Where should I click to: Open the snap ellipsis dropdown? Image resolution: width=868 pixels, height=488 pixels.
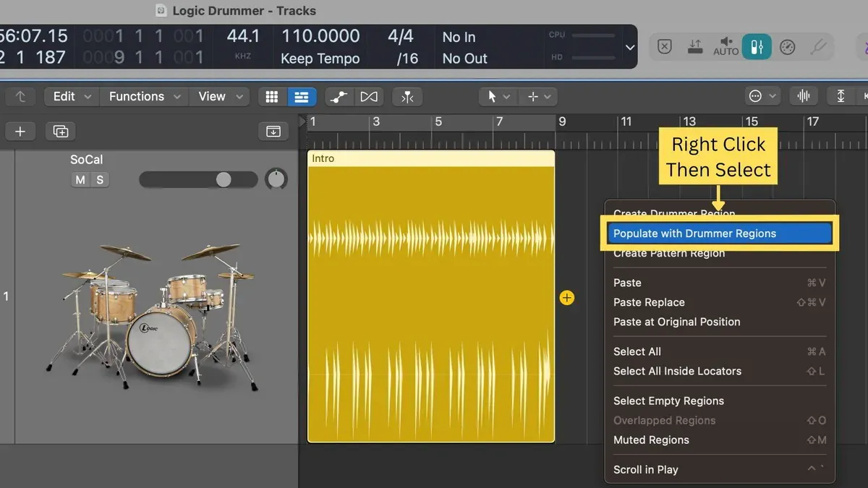[762, 96]
